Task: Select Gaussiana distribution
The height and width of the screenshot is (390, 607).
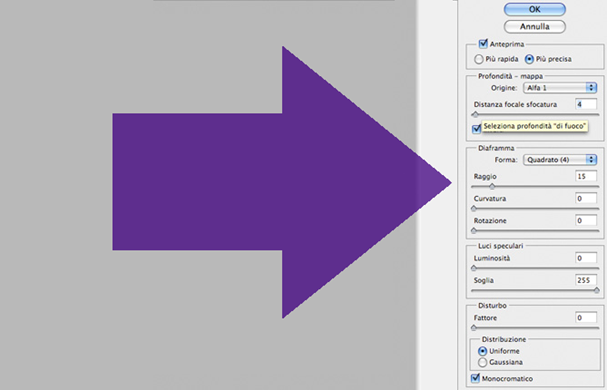Action: 482,363
